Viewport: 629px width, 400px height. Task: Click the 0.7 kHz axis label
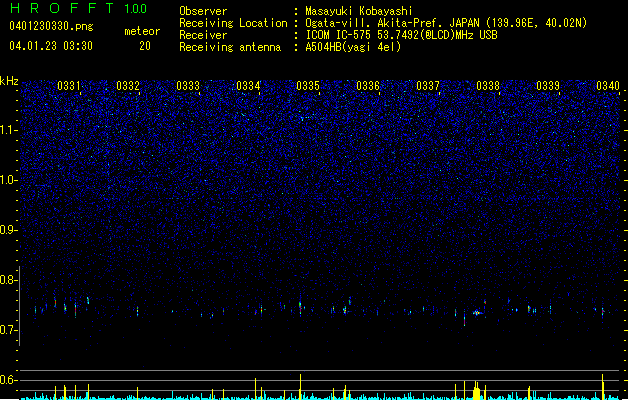(x=9, y=330)
